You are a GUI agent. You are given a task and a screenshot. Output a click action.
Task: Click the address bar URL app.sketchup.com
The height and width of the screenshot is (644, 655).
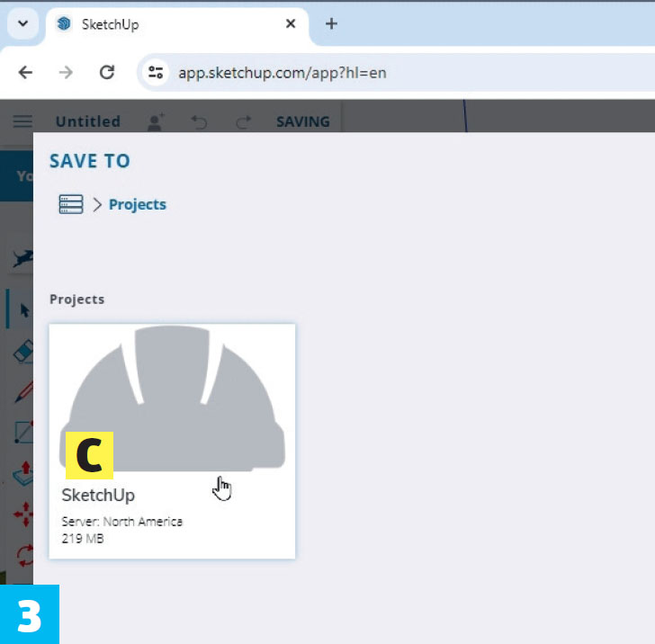282,73
